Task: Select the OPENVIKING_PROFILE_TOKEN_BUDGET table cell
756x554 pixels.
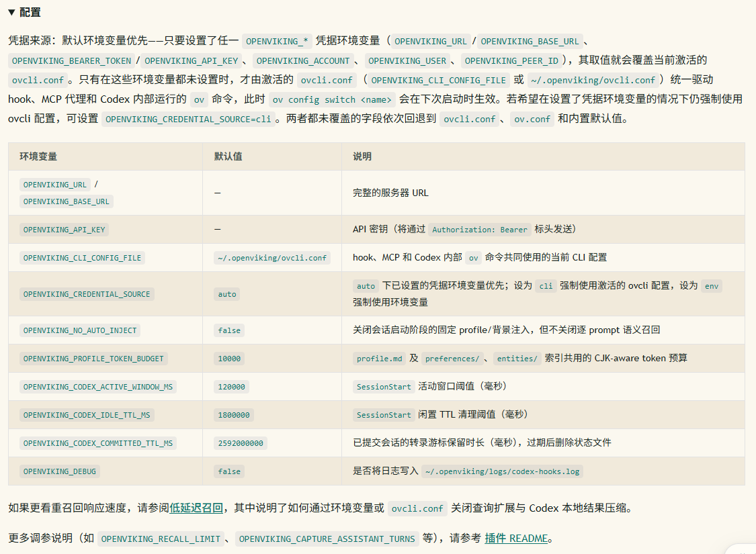Action: pos(93,359)
